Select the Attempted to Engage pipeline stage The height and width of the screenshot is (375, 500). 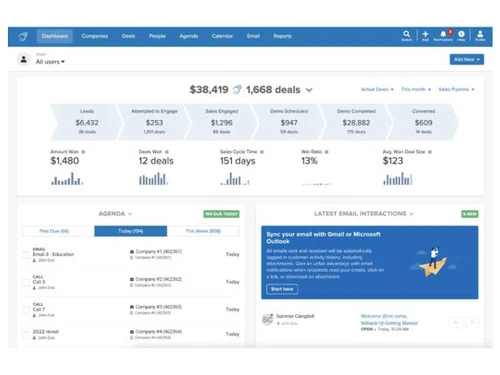[x=154, y=122]
